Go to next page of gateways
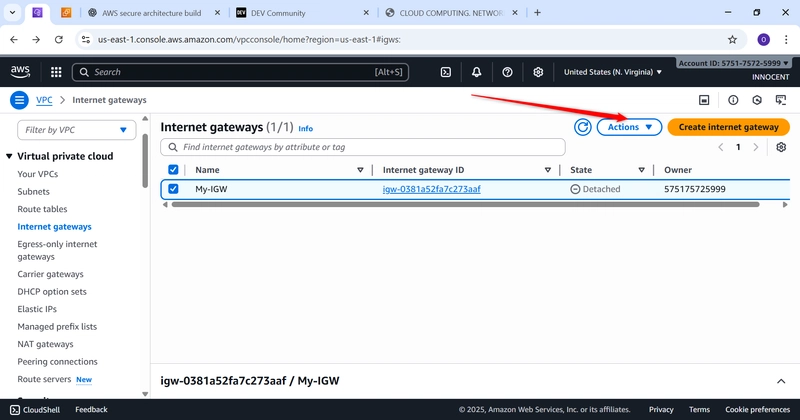800x420 pixels. click(x=756, y=147)
